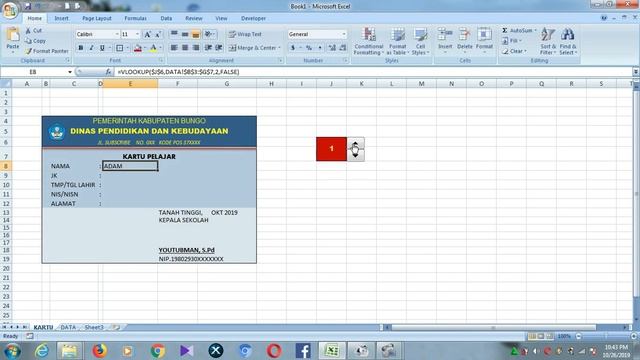The width and height of the screenshot is (640, 360).
Task: Expand the General number format dropdown
Action: pos(344,34)
